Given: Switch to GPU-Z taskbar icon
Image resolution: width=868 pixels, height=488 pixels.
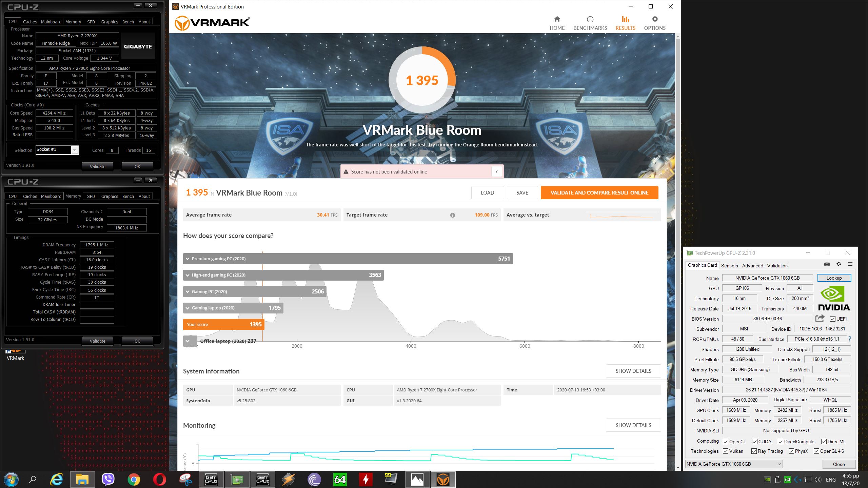Looking at the screenshot, I should pyautogui.click(x=237, y=479).
